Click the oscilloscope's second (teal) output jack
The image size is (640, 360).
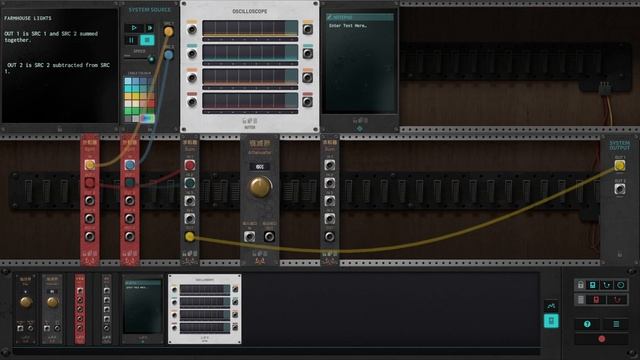click(x=308, y=53)
